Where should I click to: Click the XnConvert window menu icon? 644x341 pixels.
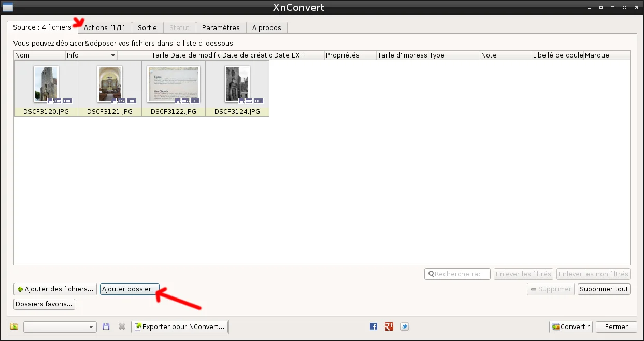[8, 7]
